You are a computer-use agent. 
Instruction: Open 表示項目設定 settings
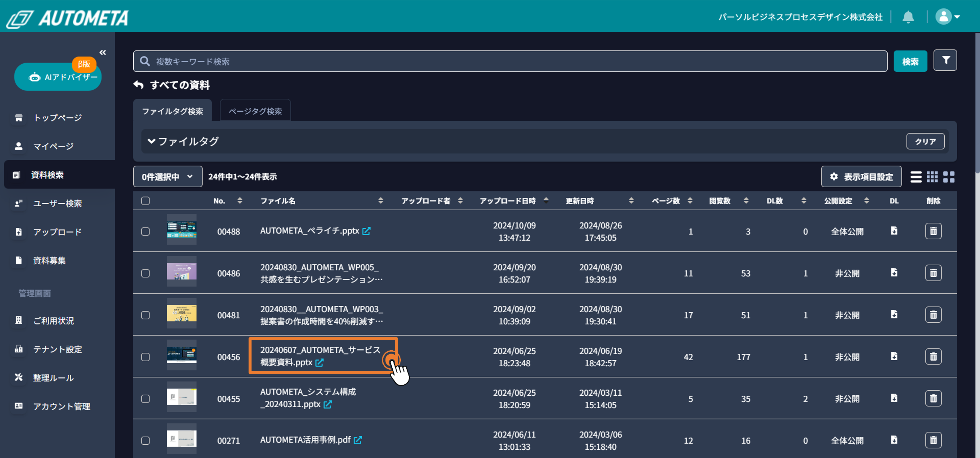(x=861, y=177)
